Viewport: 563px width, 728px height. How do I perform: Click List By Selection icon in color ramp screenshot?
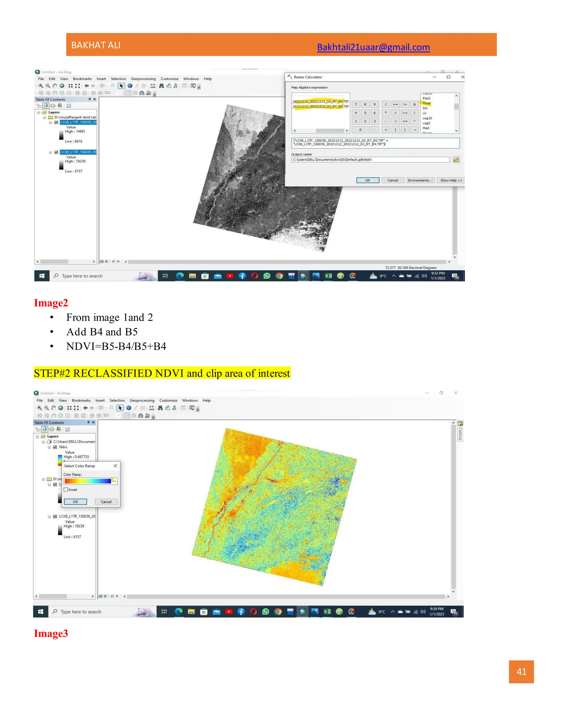(x=59, y=429)
